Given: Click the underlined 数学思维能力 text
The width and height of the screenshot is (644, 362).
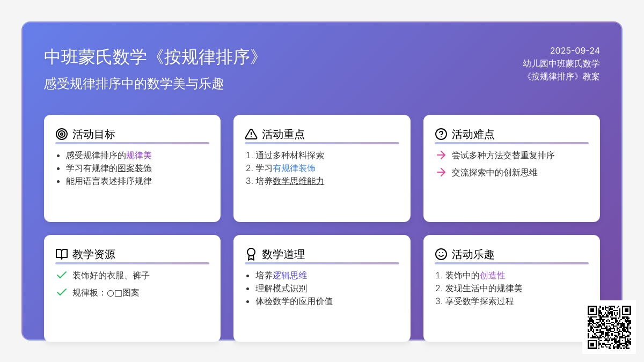Looking at the screenshot, I should pos(298,181).
